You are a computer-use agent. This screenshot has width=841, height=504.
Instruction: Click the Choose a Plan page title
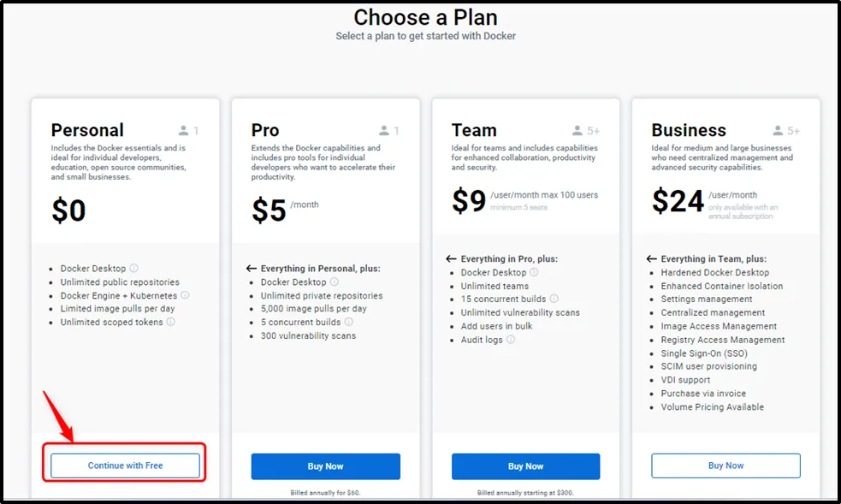(x=425, y=17)
